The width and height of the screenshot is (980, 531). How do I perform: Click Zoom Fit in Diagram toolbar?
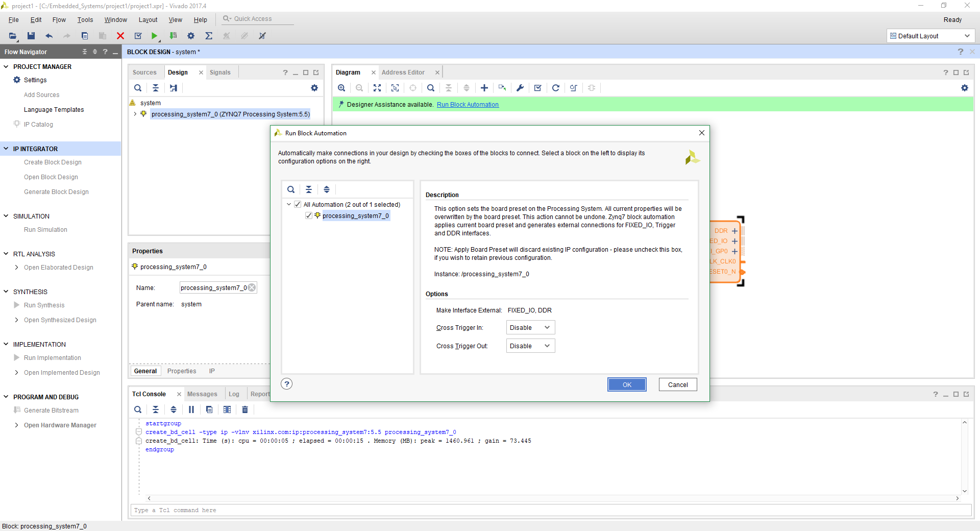[x=377, y=88]
